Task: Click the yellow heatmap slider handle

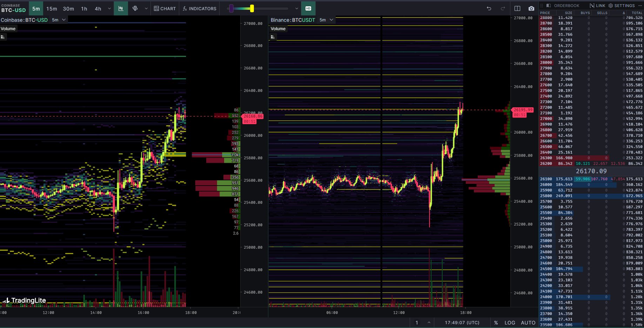Action: point(252,8)
